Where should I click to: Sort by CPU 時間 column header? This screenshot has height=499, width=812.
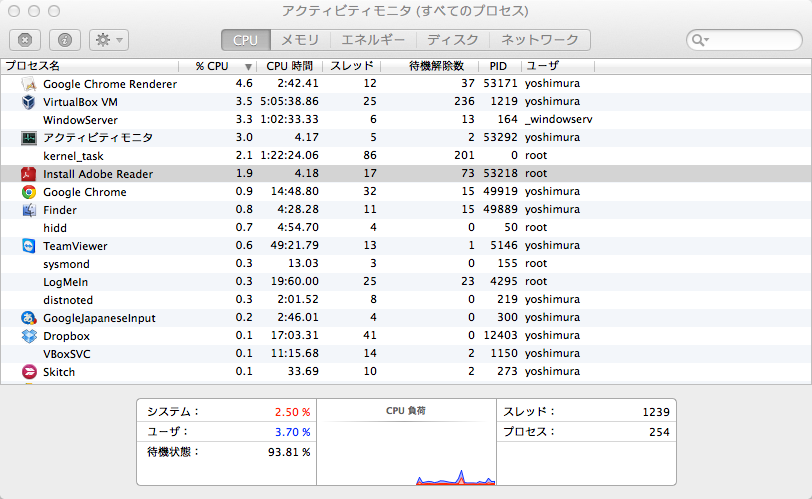pos(289,66)
